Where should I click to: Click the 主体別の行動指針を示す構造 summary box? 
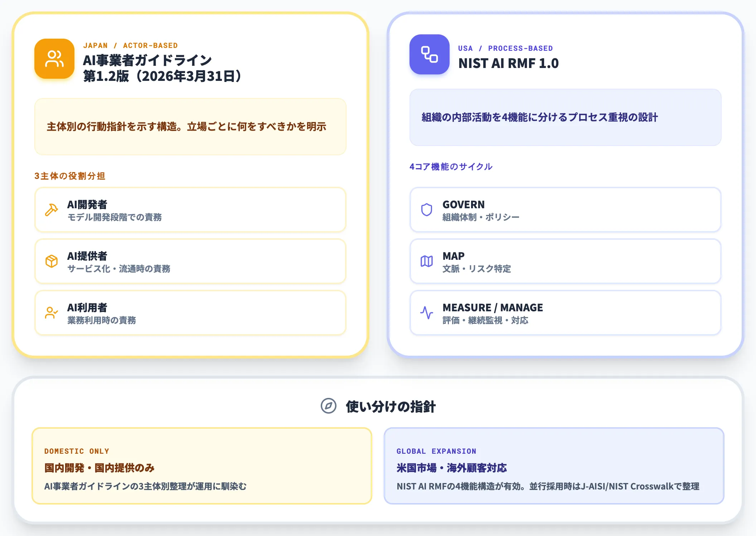190,127
